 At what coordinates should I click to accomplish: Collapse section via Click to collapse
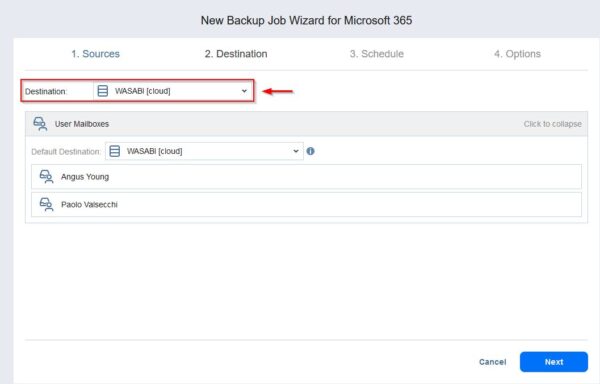pos(553,124)
